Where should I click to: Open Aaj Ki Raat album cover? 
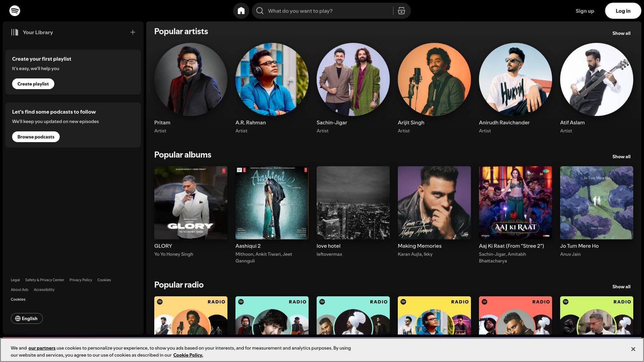coord(516,203)
